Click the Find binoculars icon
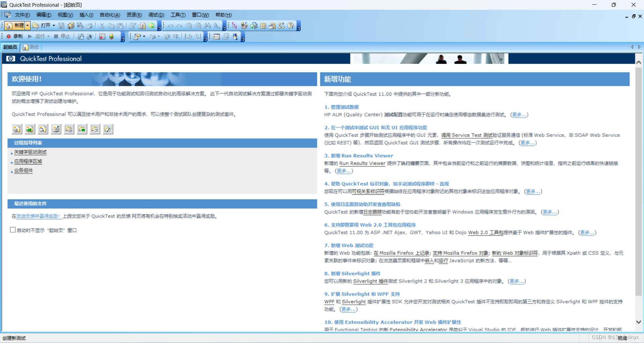The height and width of the screenshot is (343, 644). click(x=207, y=26)
